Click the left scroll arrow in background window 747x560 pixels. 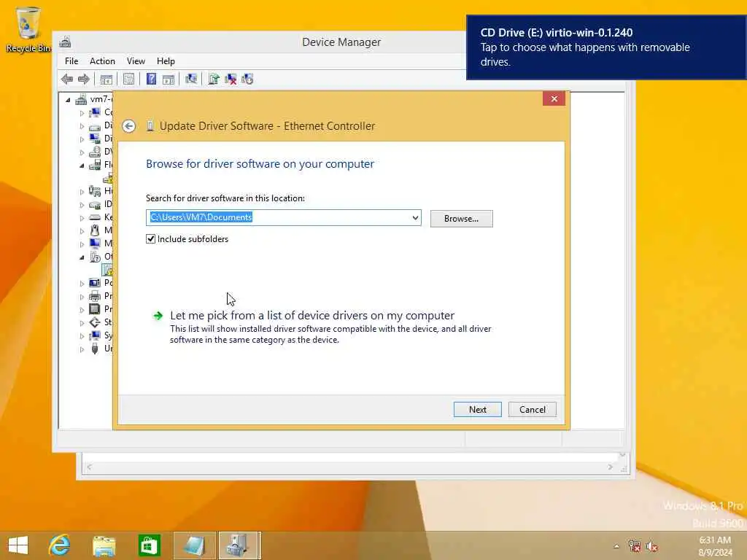click(x=89, y=467)
